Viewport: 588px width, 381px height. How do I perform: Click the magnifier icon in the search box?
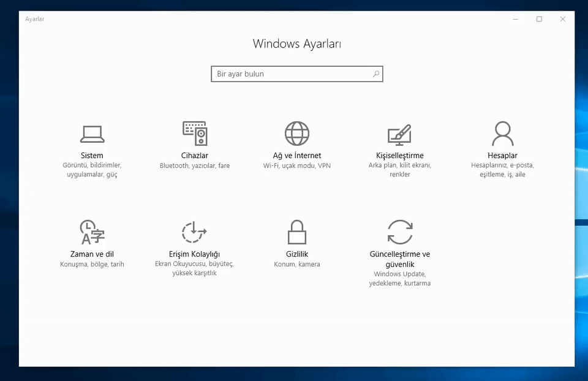[376, 74]
